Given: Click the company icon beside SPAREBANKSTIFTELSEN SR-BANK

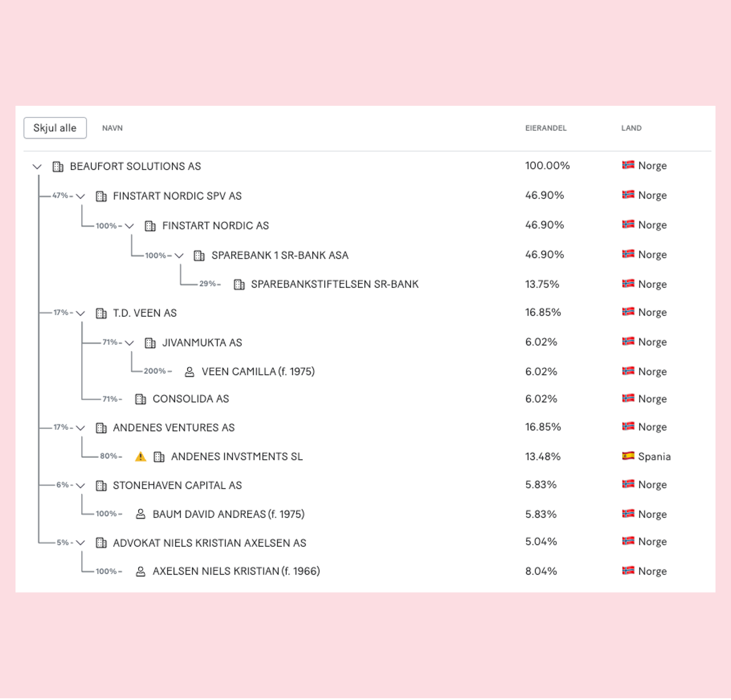Looking at the screenshot, I should pos(239,285).
